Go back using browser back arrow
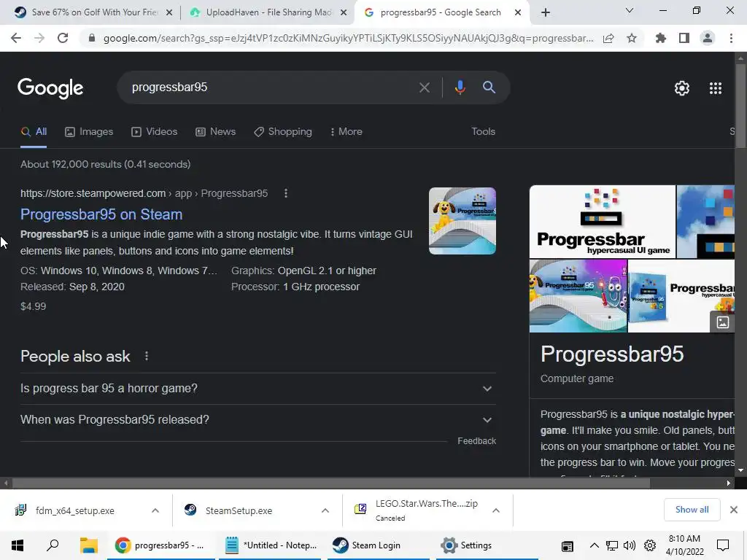Screen dimensions: 747x560 tap(16, 38)
